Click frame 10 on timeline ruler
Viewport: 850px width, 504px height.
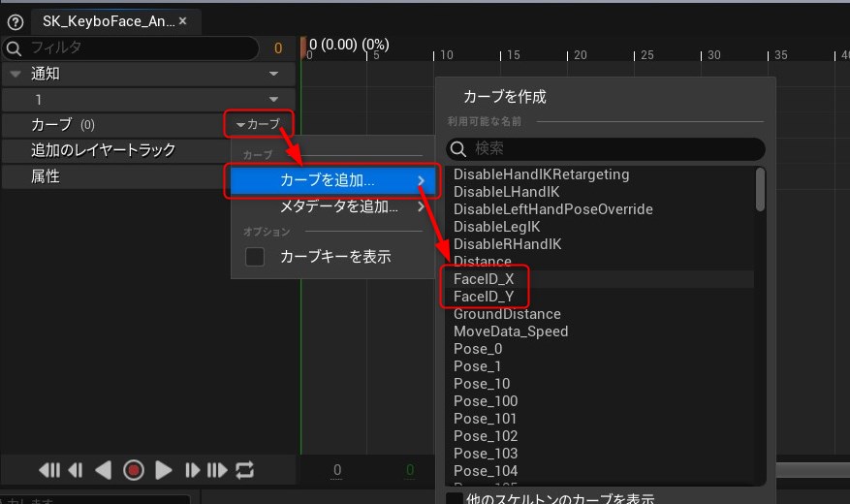pyautogui.click(x=446, y=55)
